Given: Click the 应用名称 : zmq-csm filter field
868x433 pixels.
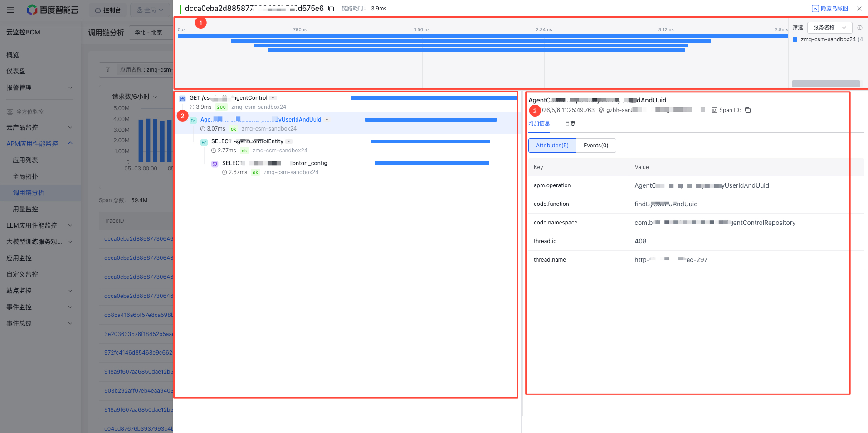Looking at the screenshot, I should pos(136,70).
